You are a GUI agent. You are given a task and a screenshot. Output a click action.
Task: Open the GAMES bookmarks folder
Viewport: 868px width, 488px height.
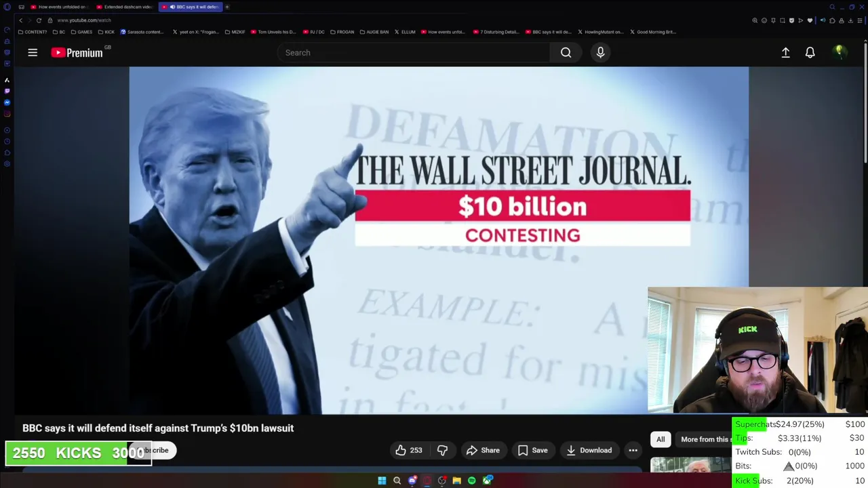click(81, 32)
